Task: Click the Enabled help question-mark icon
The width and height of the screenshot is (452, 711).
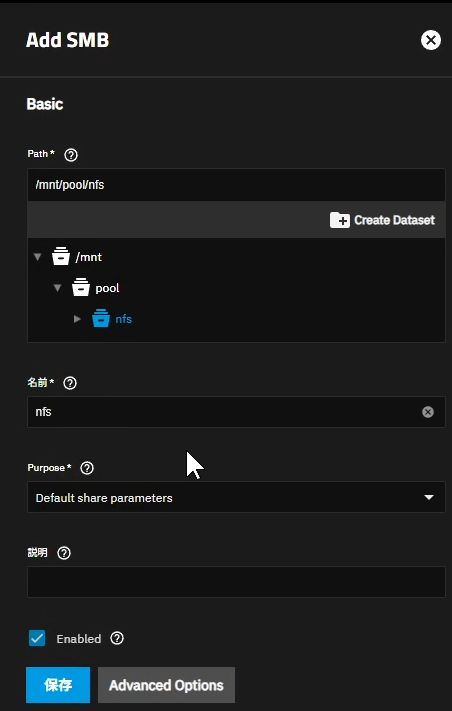Action: [x=117, y=638]
